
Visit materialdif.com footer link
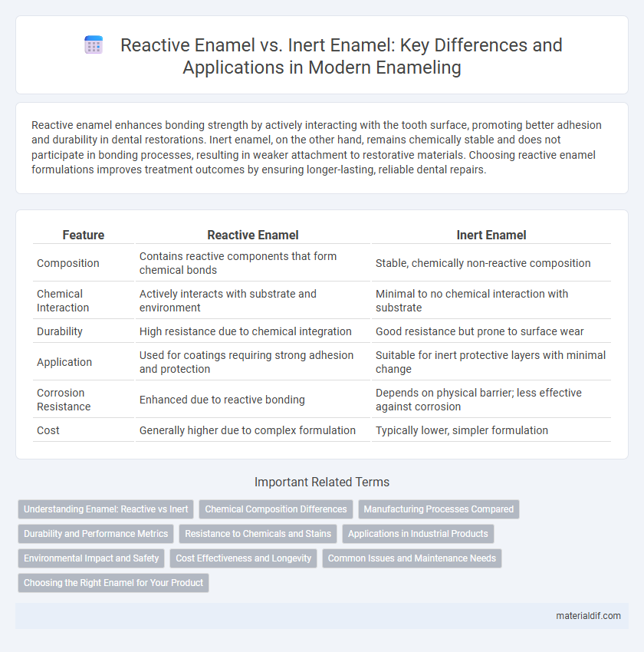[588, 616]
